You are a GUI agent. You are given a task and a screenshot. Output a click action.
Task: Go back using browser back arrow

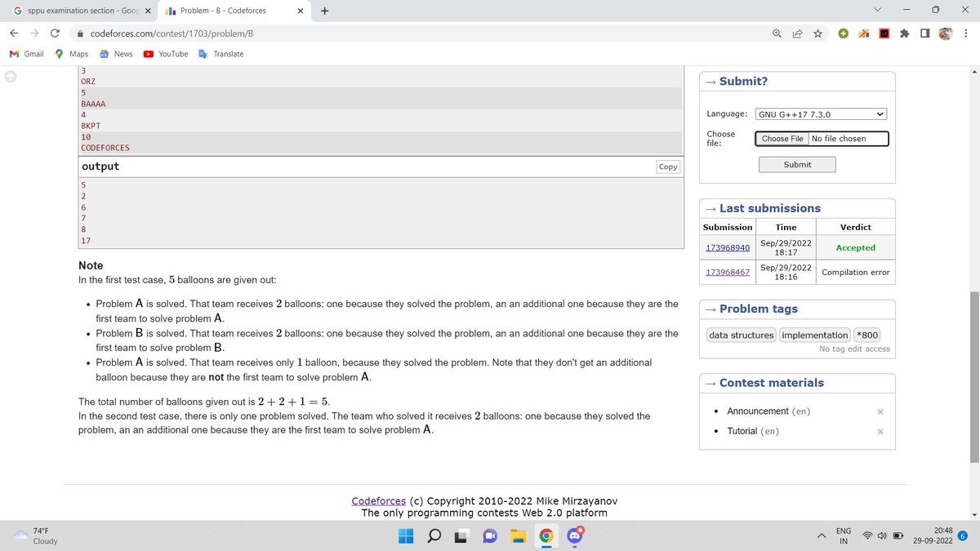click(14, 34)
